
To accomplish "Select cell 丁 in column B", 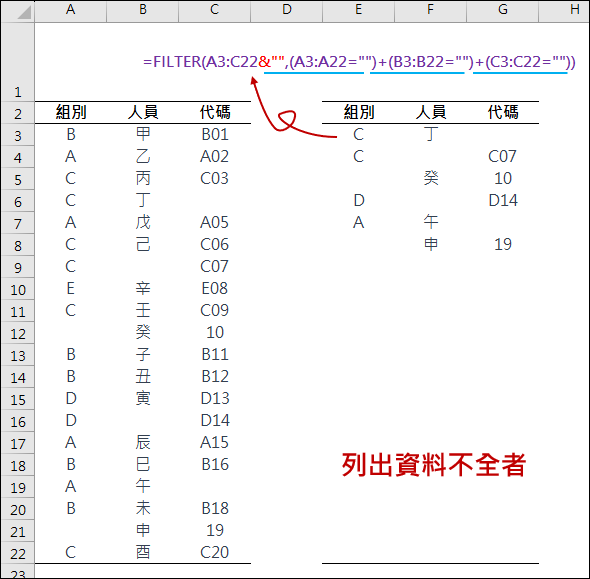I will (143, 200).
